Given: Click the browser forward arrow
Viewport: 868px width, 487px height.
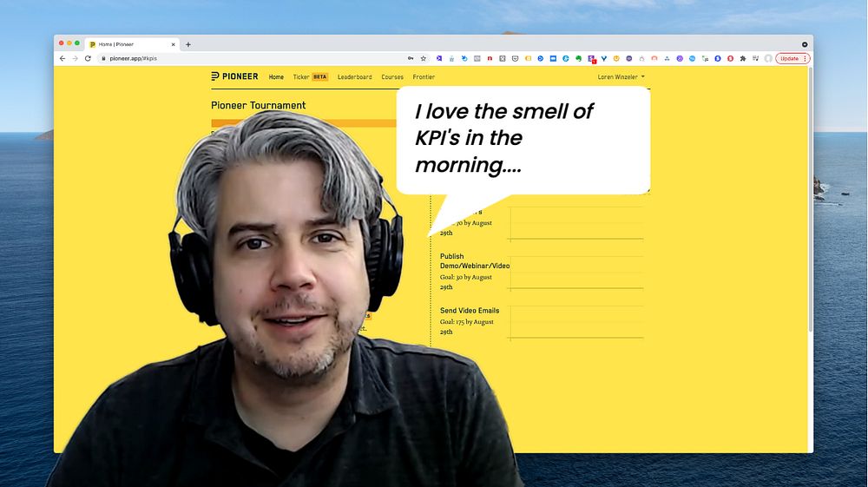Looking at the screenshot, I should point(76,58).
